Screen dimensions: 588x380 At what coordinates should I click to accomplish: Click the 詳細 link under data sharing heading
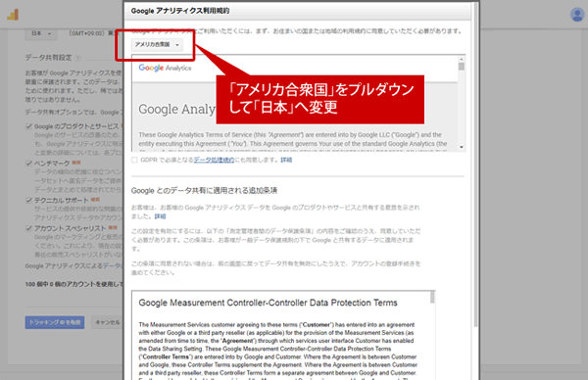160,216
